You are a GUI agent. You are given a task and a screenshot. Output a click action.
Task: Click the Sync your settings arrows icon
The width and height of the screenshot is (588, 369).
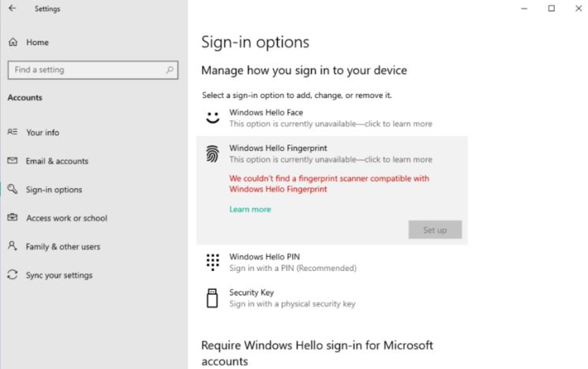coord(13,275)
